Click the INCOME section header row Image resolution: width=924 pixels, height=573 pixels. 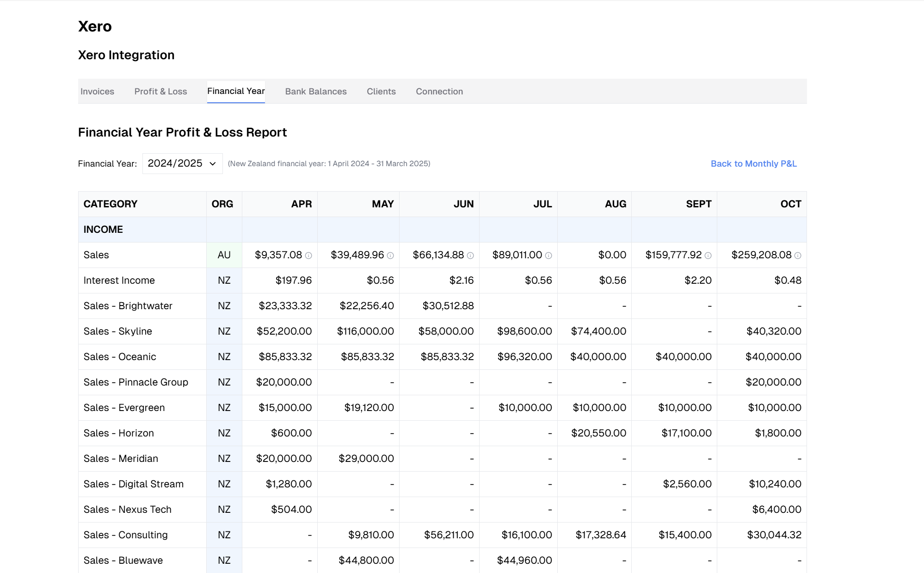pyautogui.click(x=103, y=230)
